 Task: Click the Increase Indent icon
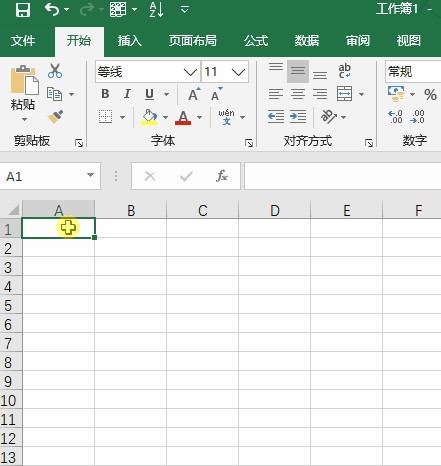click(298, 117)
